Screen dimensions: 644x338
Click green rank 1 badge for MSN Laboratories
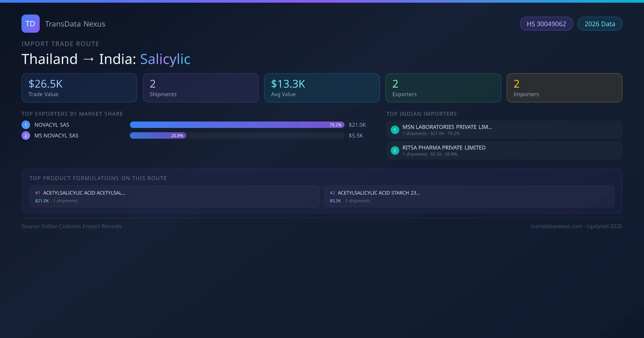[x=395, y=130]
